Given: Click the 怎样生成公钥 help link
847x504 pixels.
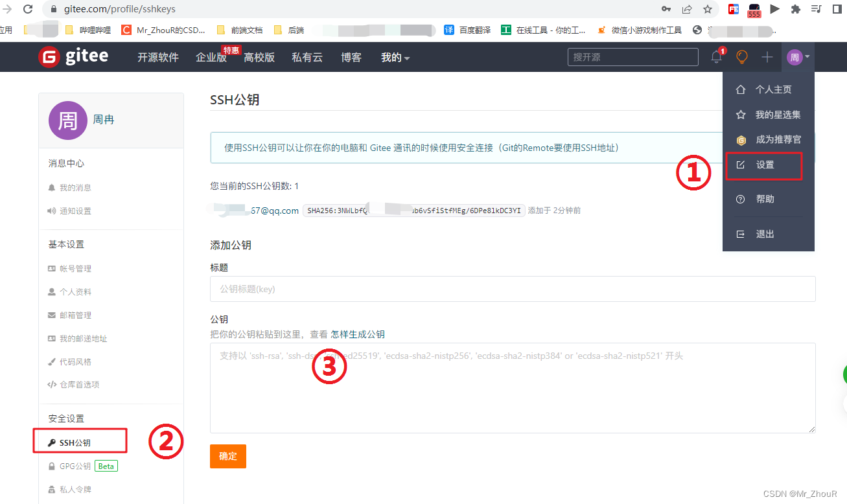Looking at the screenshot, I should coord(358,335).
